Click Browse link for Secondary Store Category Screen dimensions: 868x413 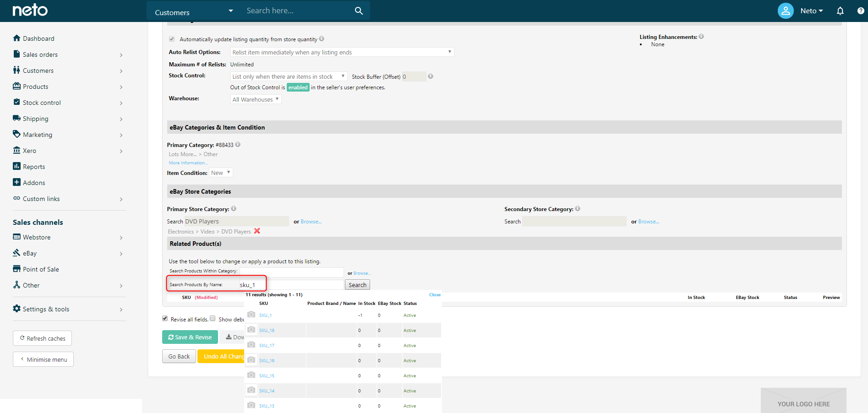tap(649, 222)
